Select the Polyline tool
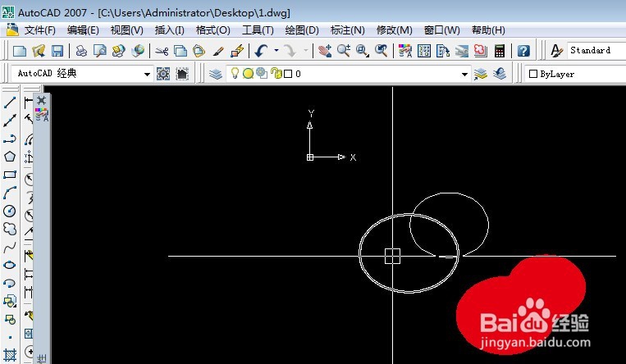626x364 pixels. 10,139
